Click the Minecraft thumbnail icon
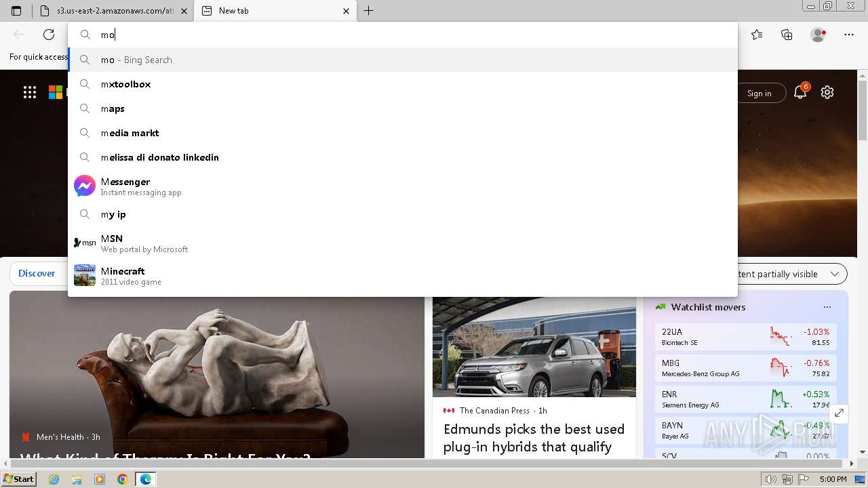Screen dimensions: 868x488 tap(85, 275)
